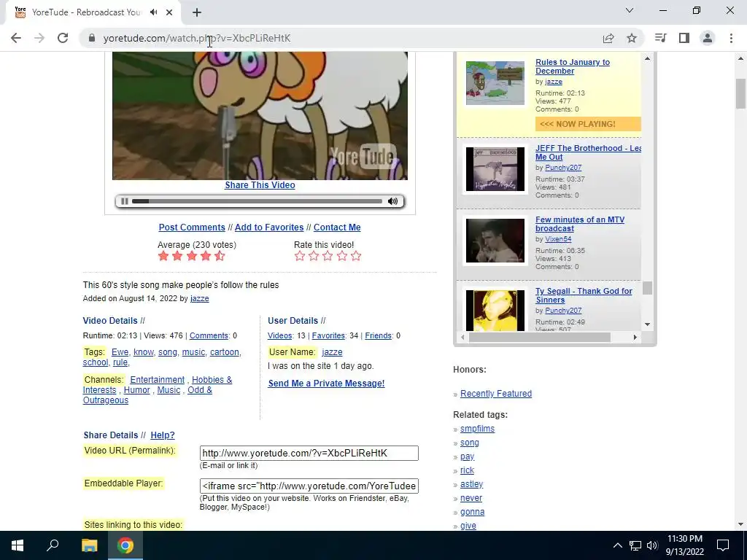Open a new browser tab

tap(197, 12)
